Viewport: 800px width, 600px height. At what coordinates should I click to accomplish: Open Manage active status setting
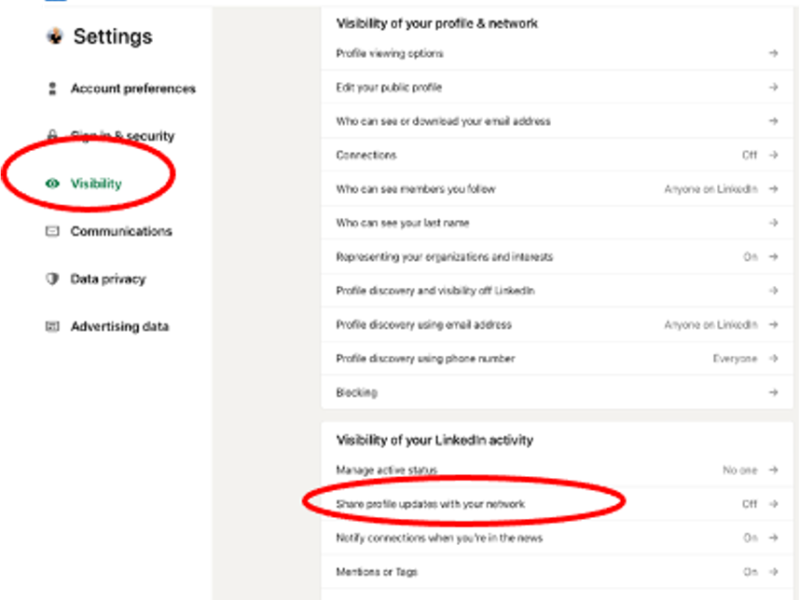click(557, 470)
